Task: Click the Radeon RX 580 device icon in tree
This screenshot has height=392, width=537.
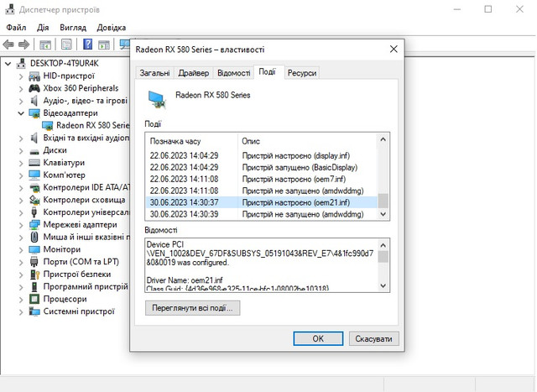Action: click(x=47, y=125)
